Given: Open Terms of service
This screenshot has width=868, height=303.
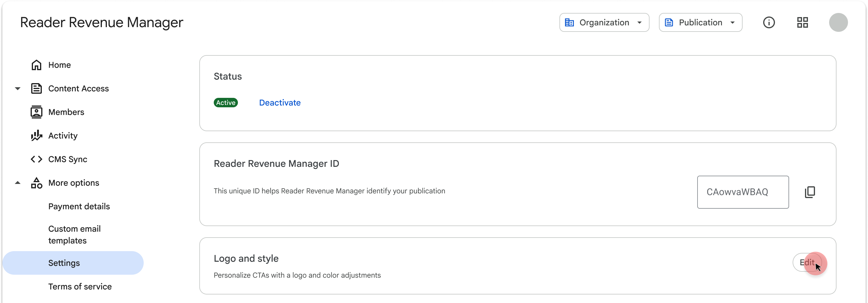Looking at the screenshot, I should point(80,286).
